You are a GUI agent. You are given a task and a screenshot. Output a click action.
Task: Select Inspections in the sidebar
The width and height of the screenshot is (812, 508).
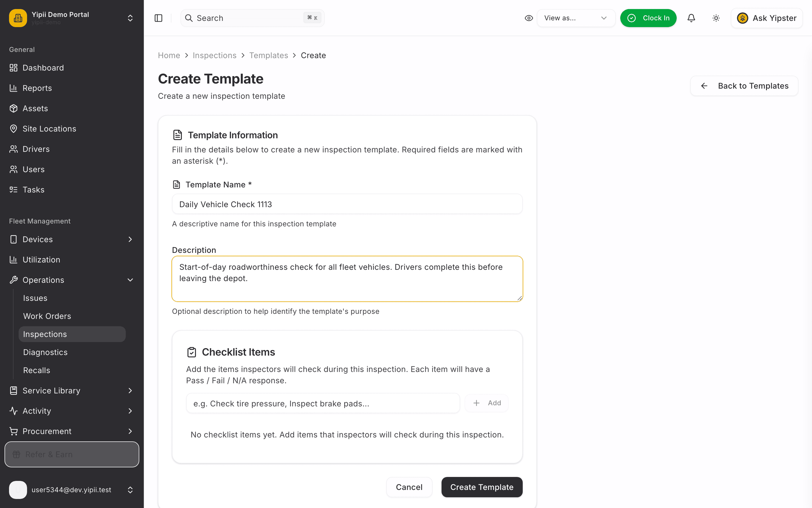point(72,334)
